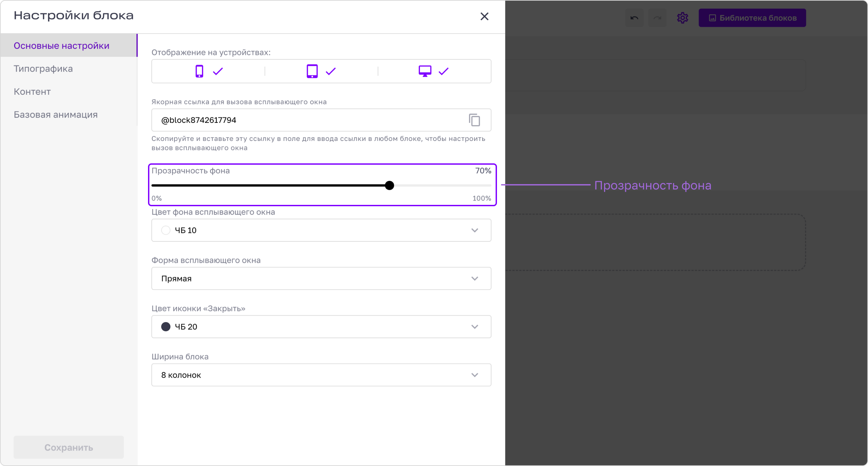868x466 pixels.
Task: Toggle checkmark next to desktop icon
Action: tap(443, 71)
